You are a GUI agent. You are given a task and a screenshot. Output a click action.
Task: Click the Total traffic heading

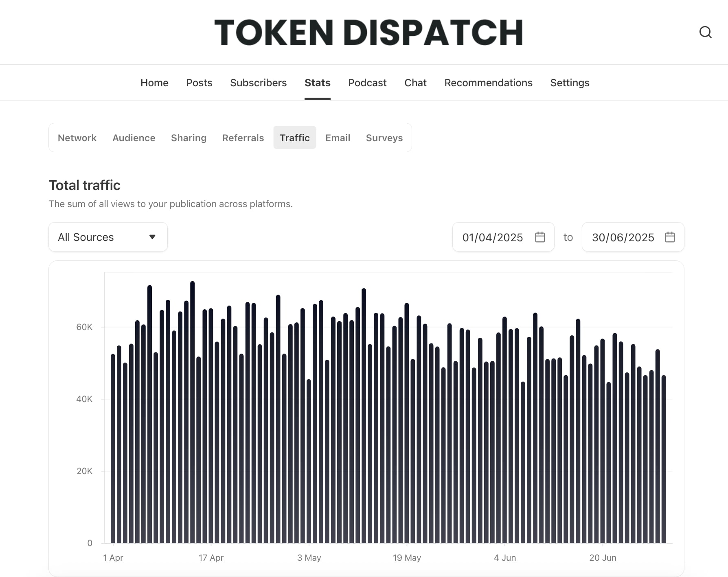(84, 185)
